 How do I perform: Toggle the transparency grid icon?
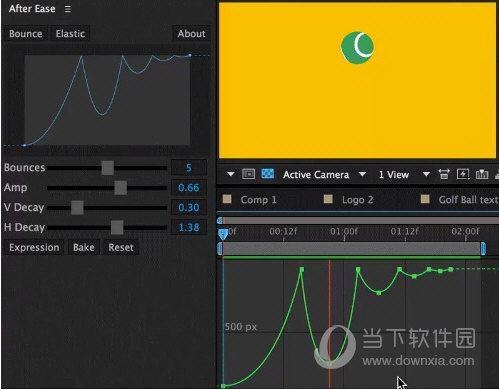pyautogui.click(x=268, y=174)
